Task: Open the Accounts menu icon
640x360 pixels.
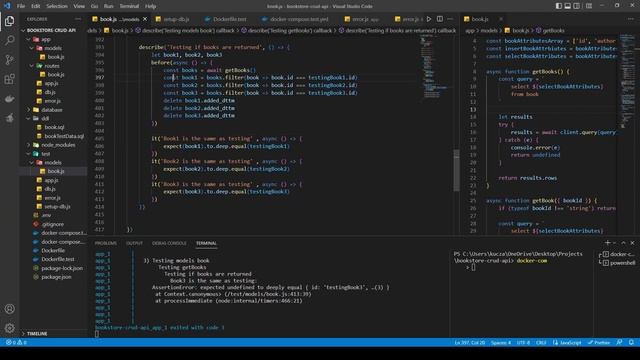Action: point(9,309)
